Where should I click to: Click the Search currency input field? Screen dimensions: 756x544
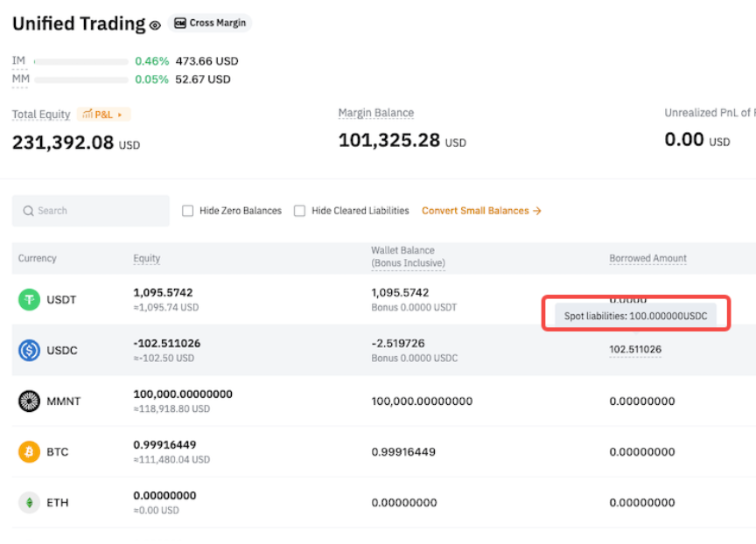(x=96, y=211)
